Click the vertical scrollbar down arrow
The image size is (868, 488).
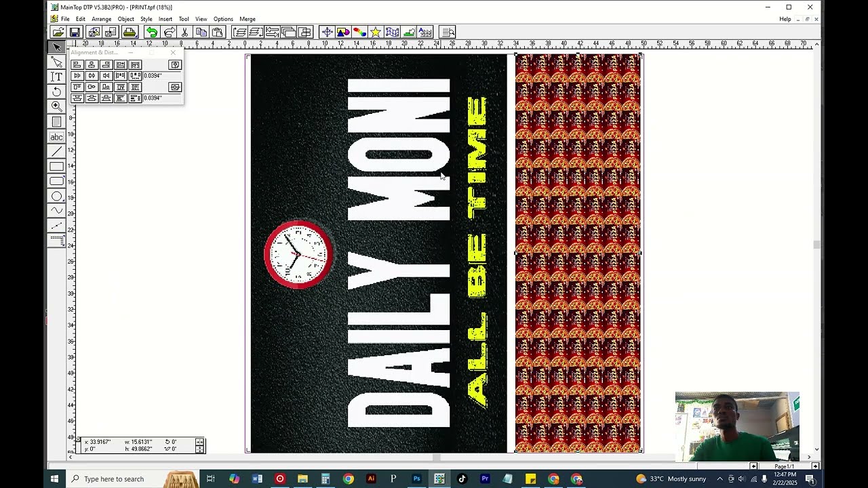click(x=816, y=449)
